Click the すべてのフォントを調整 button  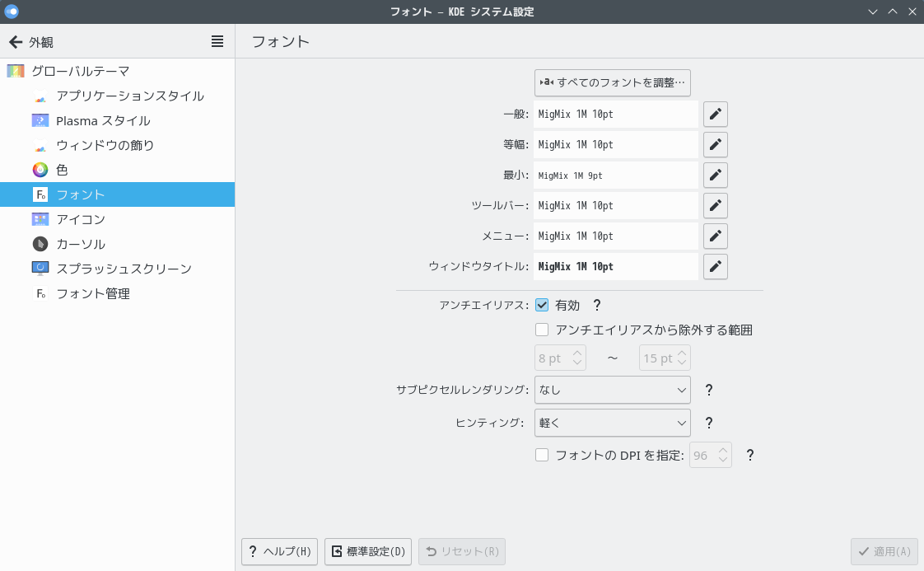[612, 82]
